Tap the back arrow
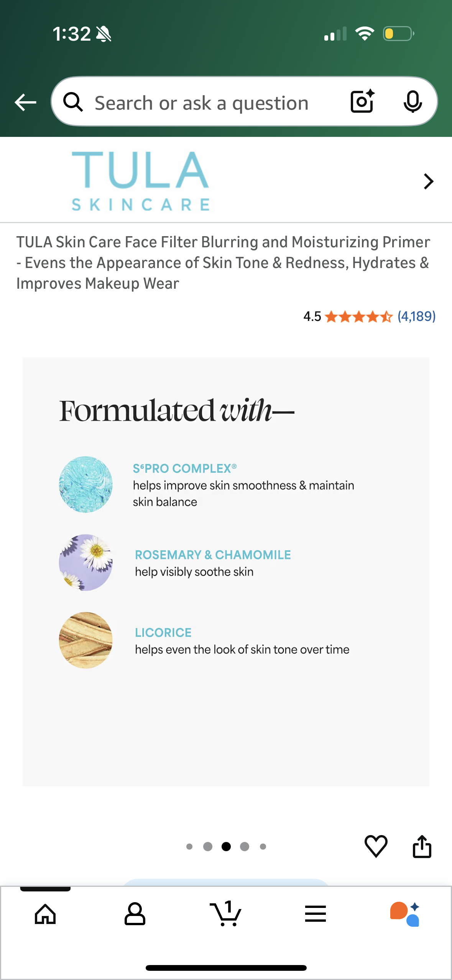Viewport: 452px width, 980px height. click(x=25, y=102)
